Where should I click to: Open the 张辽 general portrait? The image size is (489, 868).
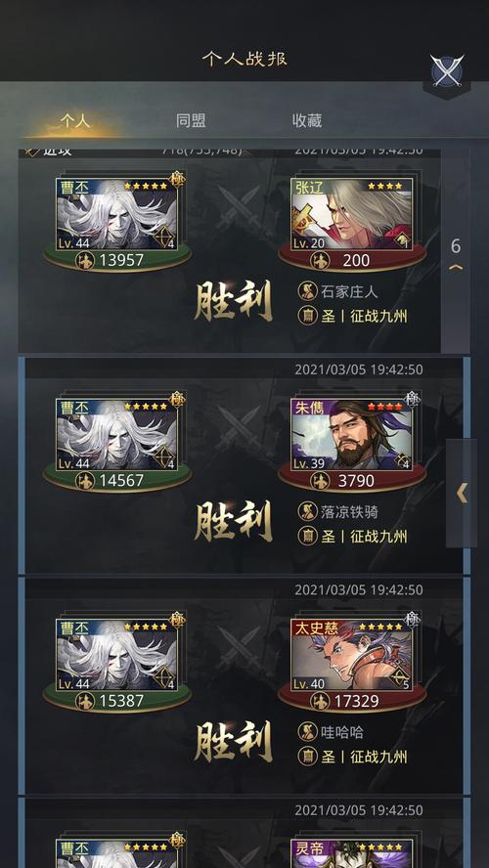pos(352,214)
